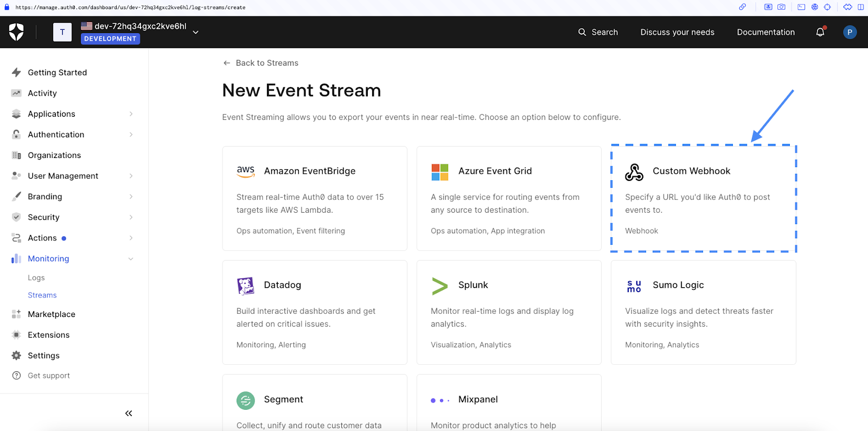Click the back arrow icon near Streams
Image resolution: width=868 pixels, height=431 pixels.
[227, 63]
